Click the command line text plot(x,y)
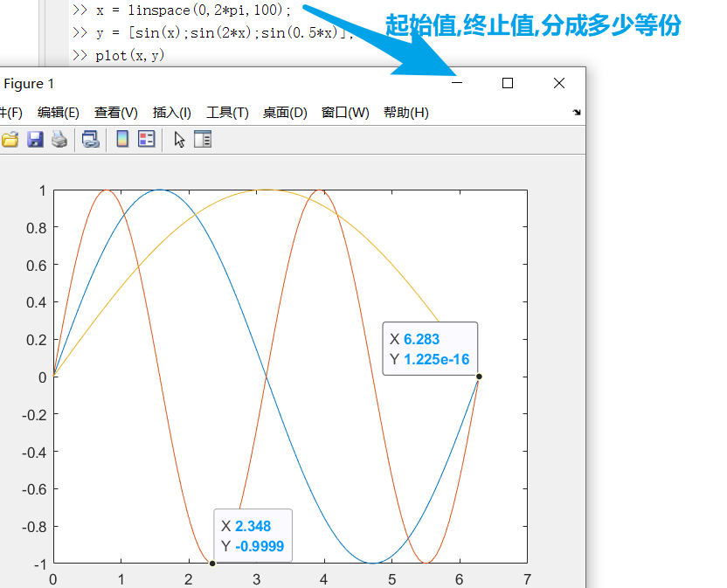 click(x=130, y=56)
